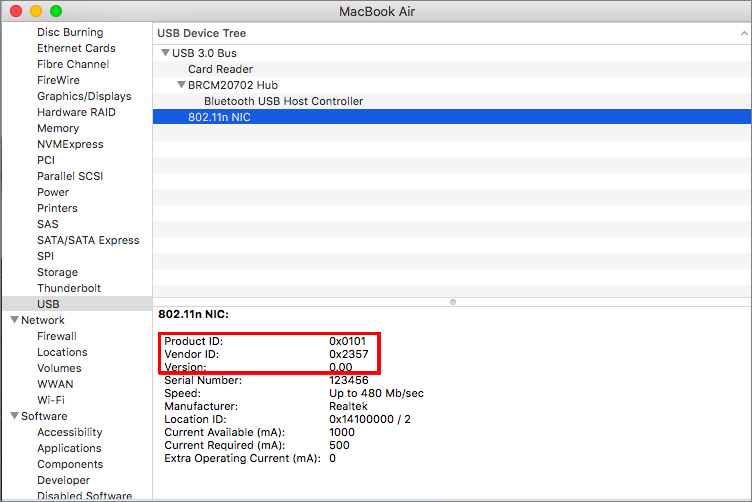This screenshot has height=502, width=752.
Task: Open Volumes under Network
Action: [59, 368]
